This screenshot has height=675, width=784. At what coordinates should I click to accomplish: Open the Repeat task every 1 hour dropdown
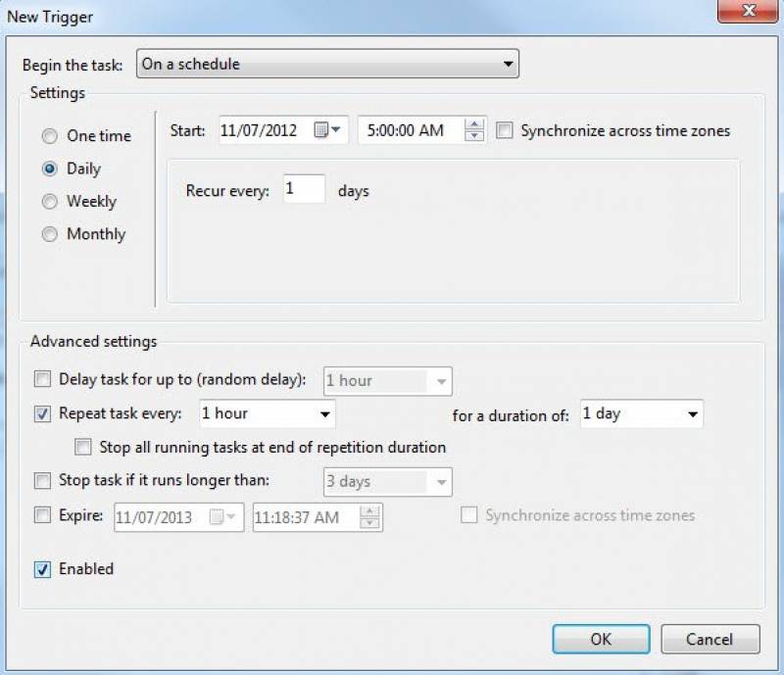[267, 413]
